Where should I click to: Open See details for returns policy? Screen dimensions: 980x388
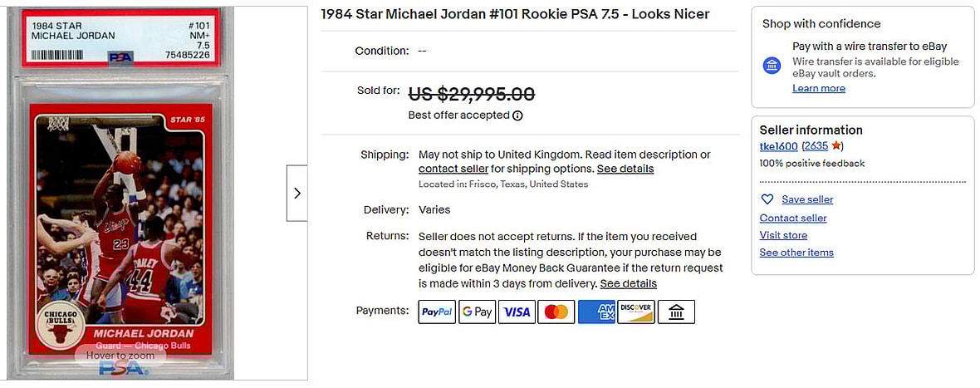pos(629,283)
